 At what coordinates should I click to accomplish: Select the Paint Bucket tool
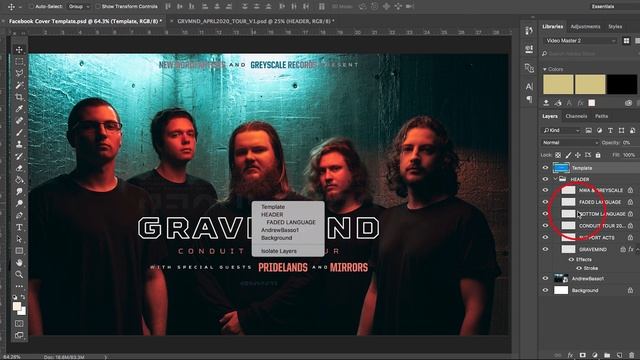click(x=19, y=180)
